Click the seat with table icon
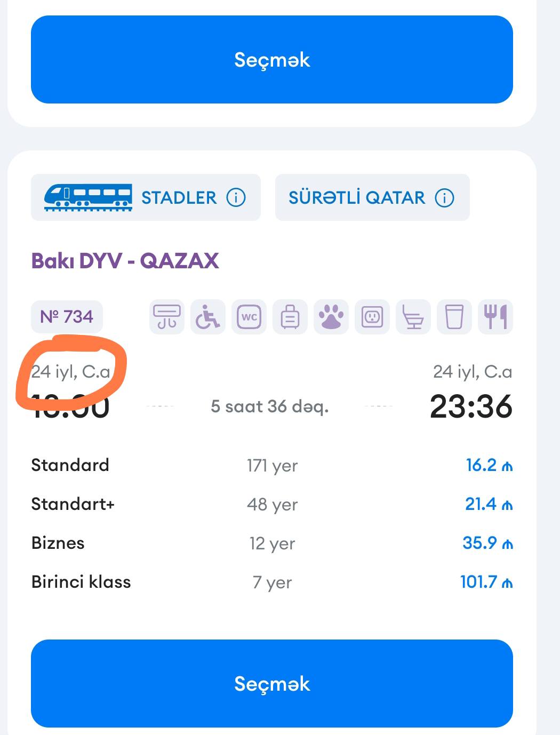This screenshot has width=560, height=735. pyautogui.click(x=413, y=317)
